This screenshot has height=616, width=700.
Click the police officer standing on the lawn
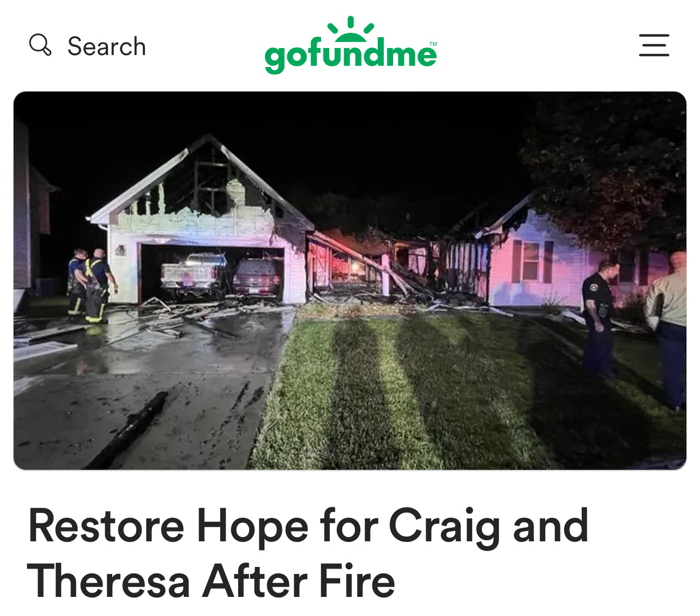(x=600, y=319)
